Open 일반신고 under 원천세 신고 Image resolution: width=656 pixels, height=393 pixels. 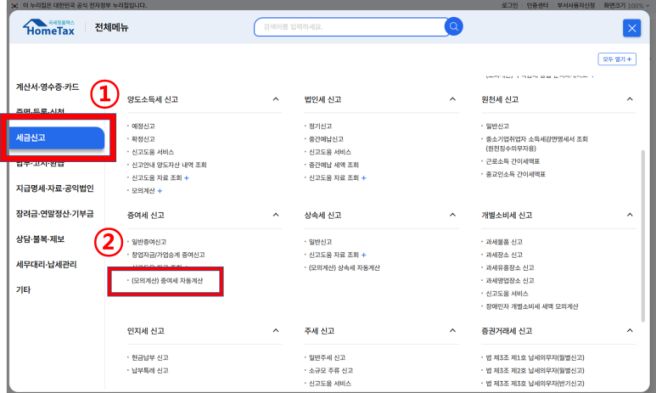[497, 126]
